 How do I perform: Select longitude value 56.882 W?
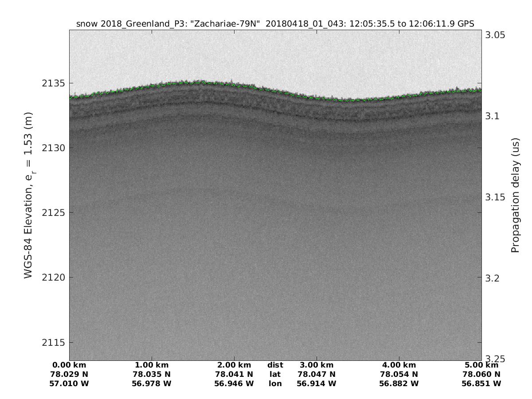coord(399,383)
